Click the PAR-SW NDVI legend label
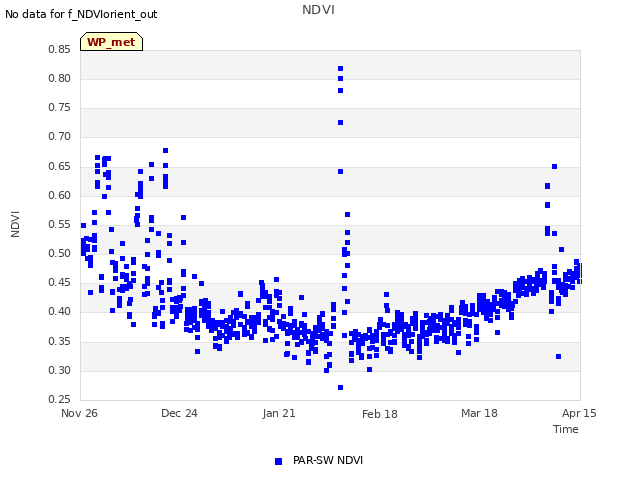This screenshot has height=480, width=640. [328, 460]
